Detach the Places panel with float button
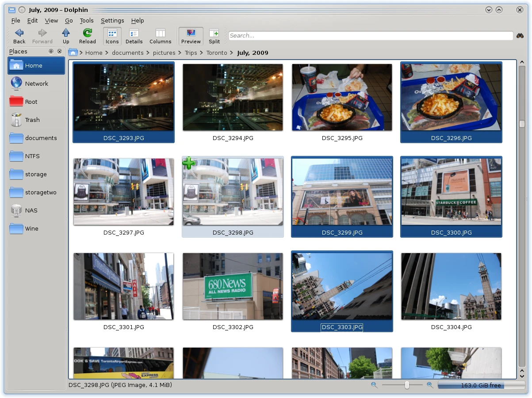 (51, 52)
